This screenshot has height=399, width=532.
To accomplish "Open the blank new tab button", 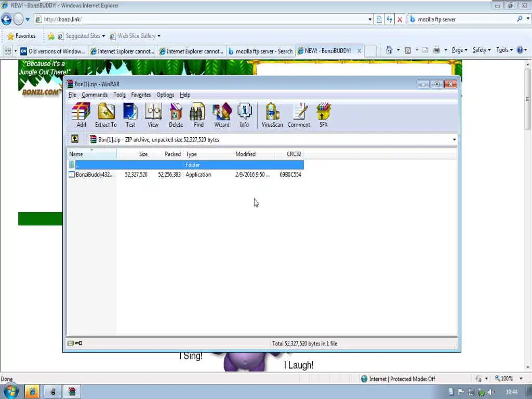I will [370, 51].
